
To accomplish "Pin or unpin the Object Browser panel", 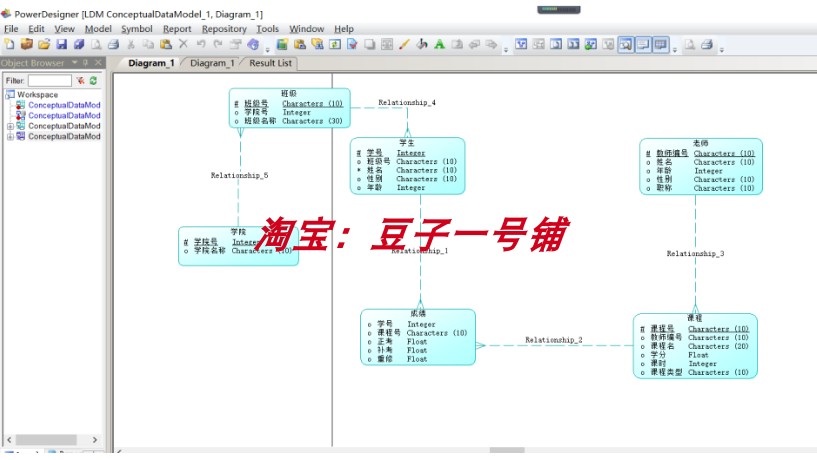I will pyautogui.click(x=86, y=63).
